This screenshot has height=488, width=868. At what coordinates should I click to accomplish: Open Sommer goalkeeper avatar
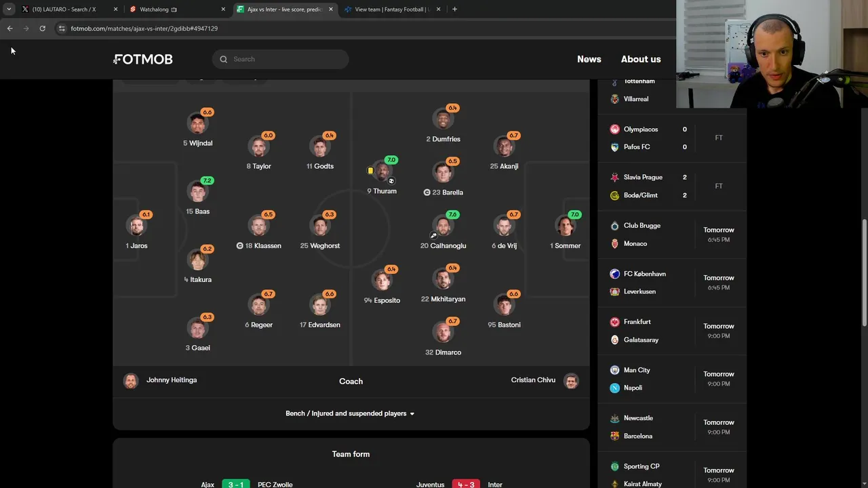click(x=565, y=226)
